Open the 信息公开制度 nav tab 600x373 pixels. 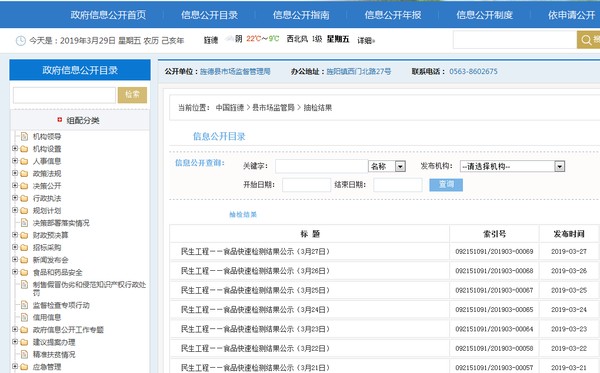coord(484,15)
